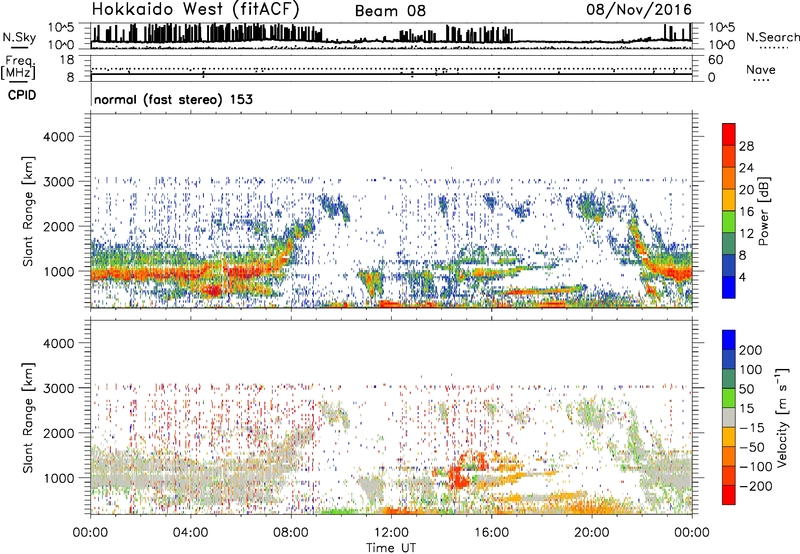This screenshot has height=554, width=800.
Task: Click the frequency line plot panel
Action: [391, 68]
